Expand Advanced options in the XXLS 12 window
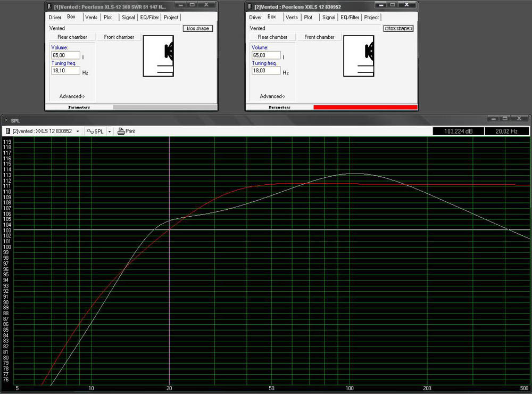532x394 pixels. tap(272, 96)
